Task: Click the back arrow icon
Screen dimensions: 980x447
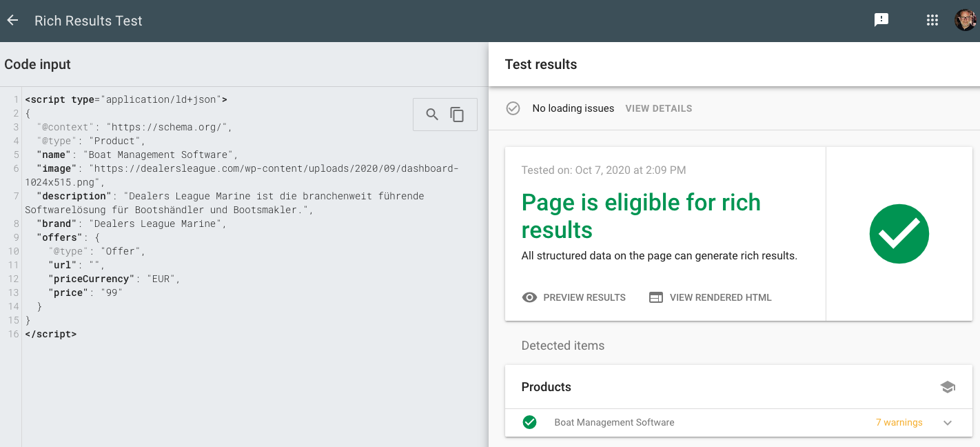Action: tap(12, 21)
